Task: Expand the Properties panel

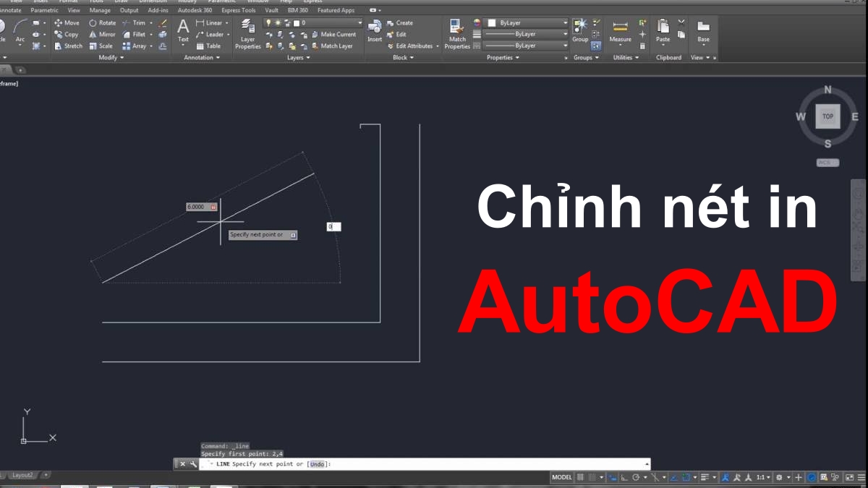Action: click(x=503, y=58)
